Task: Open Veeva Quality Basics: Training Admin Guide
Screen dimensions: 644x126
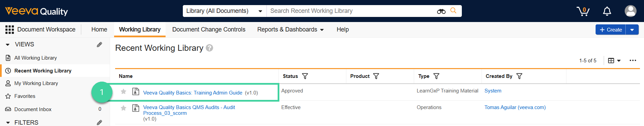Action: click(x=193, y=93)
